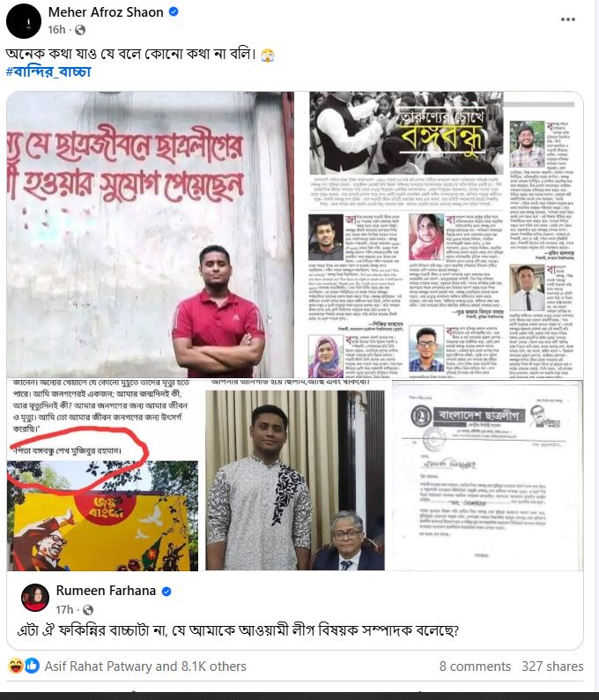
Task: Open Rumeen Farhana's profile name link
Action: [106, 591]
